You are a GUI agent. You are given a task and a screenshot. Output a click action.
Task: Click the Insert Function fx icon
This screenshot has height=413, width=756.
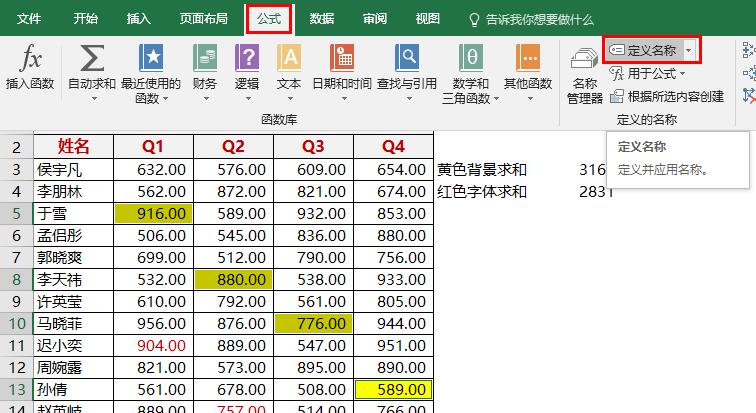[31, 58]
